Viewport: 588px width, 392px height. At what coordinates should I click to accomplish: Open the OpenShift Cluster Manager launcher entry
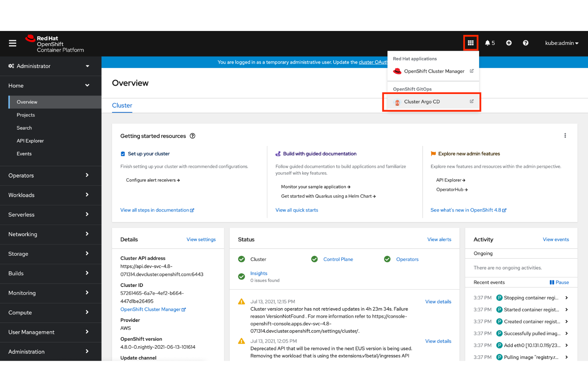[433, 71]
